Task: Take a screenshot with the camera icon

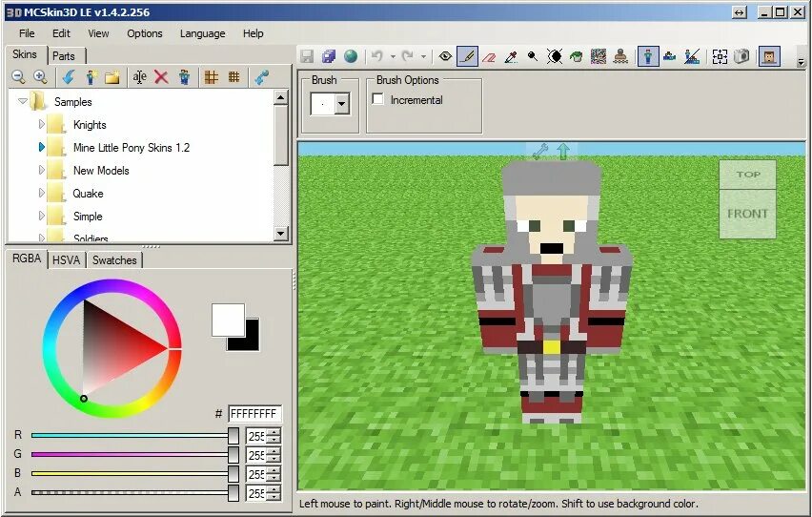Action: pyautogui.click(x=741, y=56)
